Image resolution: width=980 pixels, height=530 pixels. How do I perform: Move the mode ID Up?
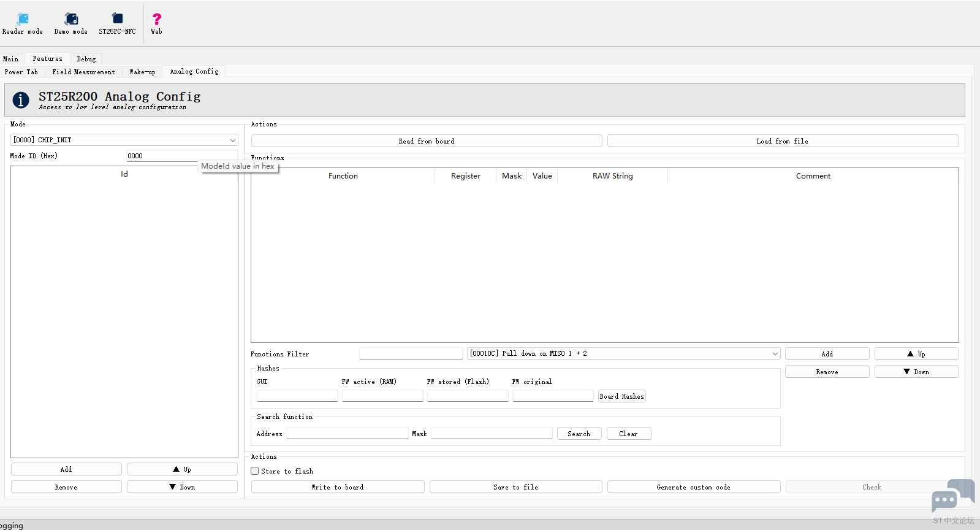click(182, 469)
